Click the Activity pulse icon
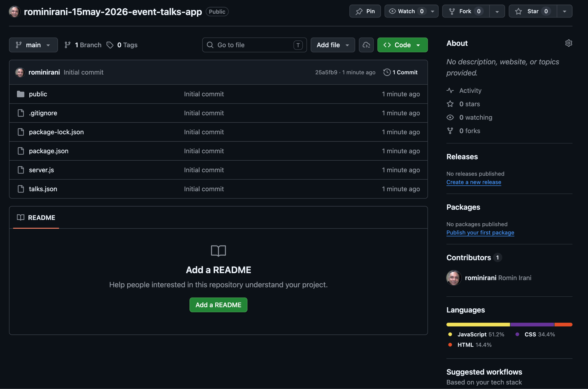The width and height of the screenshot is (588, 389). click(450, 91)
